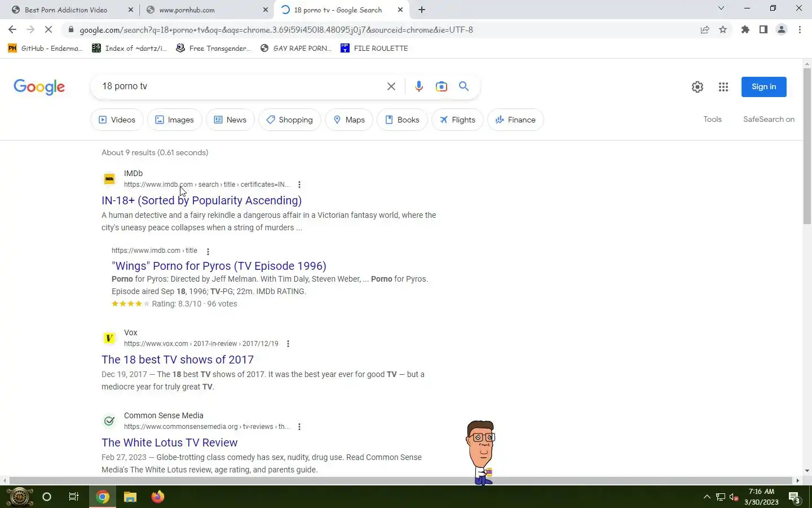
Task: Focus the browser address bar URL
Action: tap(276, 29)
